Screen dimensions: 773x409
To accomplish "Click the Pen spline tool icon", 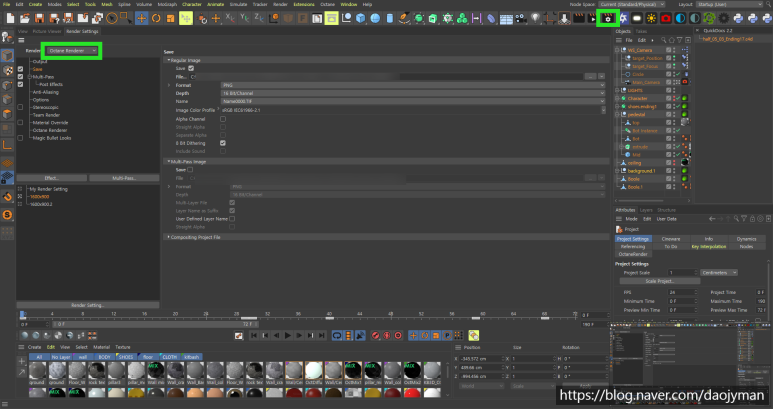I will 404,19.
